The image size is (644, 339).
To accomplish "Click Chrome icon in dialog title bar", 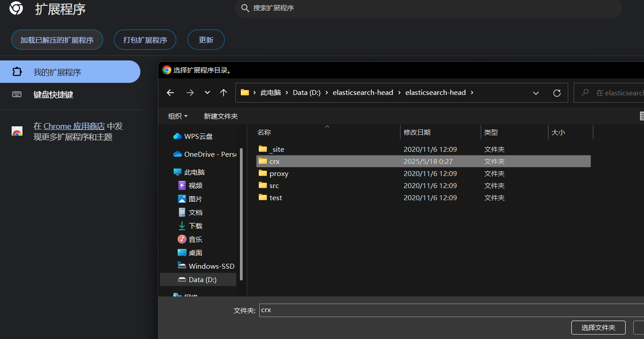I will point(167,70).
